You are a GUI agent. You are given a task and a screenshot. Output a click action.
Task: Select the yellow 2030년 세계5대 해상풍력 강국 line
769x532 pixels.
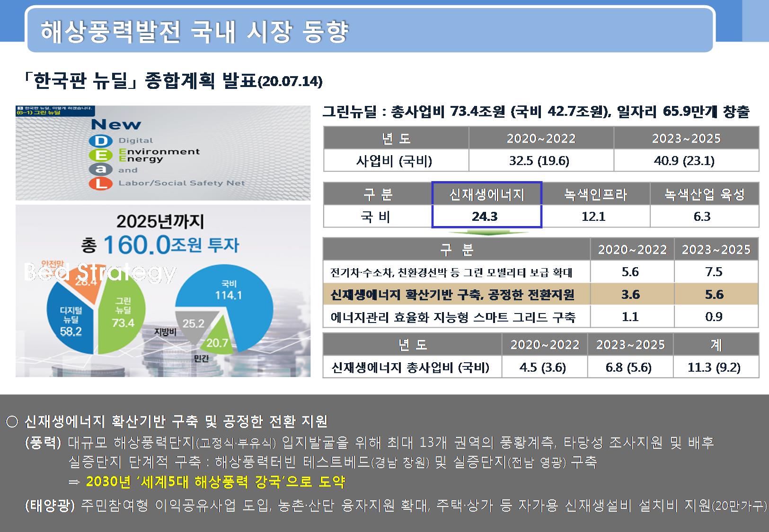[215, 481]
